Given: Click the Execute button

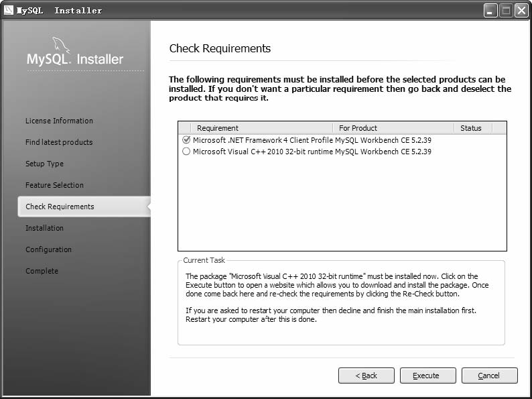Looking at the screenshot, I should click(428, 376).
